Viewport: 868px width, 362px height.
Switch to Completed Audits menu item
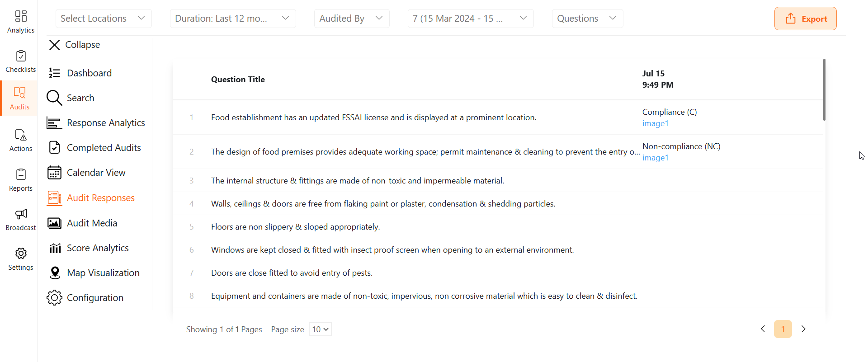[x=104, y=148]
